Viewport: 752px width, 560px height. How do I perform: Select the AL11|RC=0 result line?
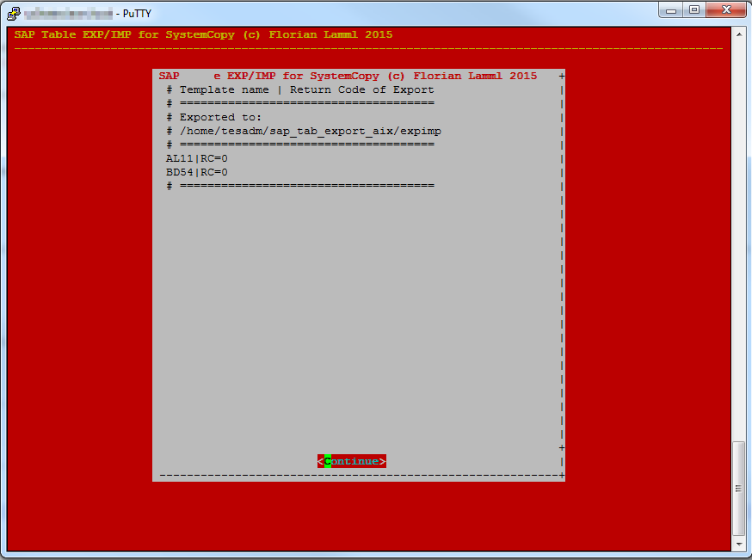[197, 158]
